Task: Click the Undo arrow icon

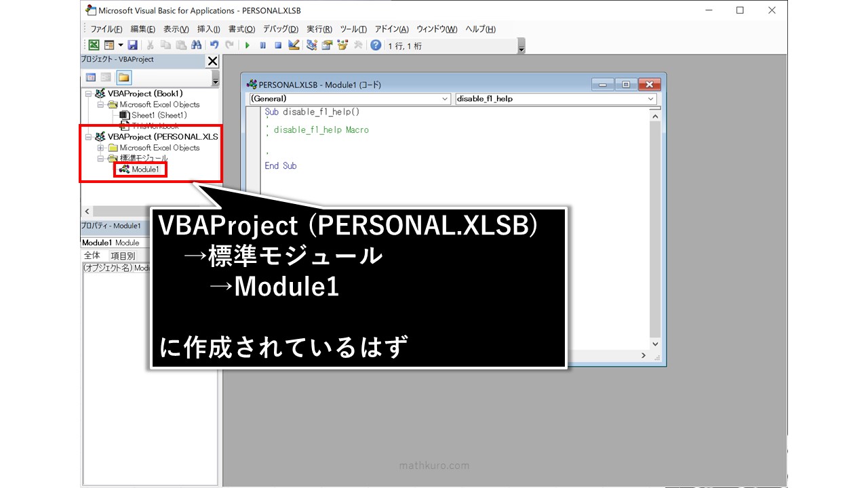Action: coord(214,45)
